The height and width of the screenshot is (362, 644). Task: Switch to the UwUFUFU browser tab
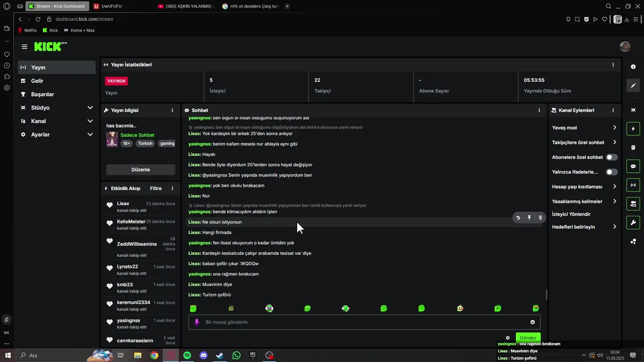[121, 6]
